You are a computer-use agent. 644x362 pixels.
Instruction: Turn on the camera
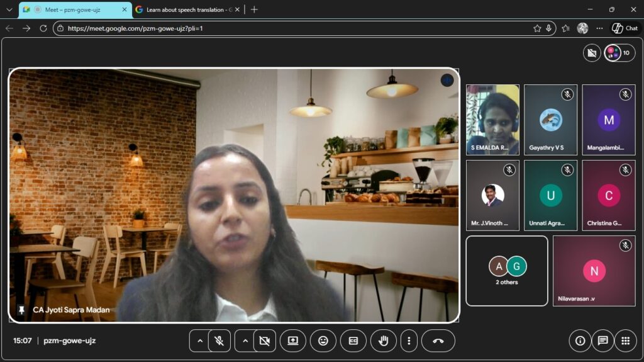tap(264, 341)
